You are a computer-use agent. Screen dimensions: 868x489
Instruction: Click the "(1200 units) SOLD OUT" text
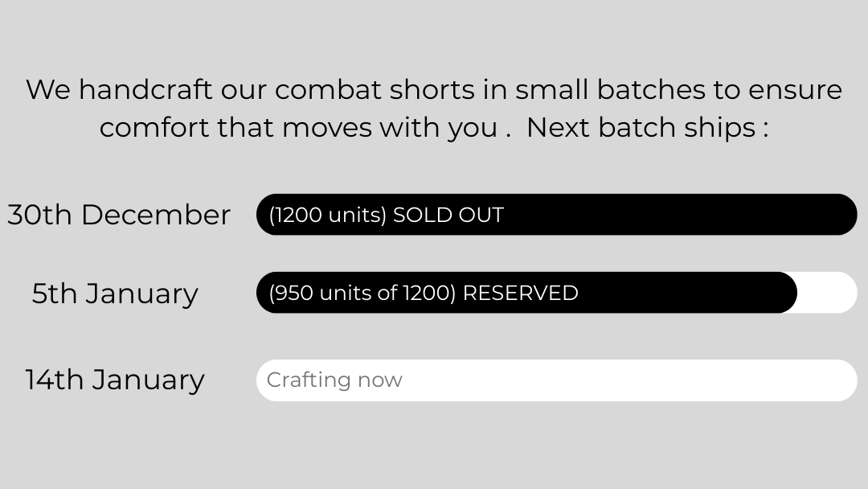[x=386, y=216]
